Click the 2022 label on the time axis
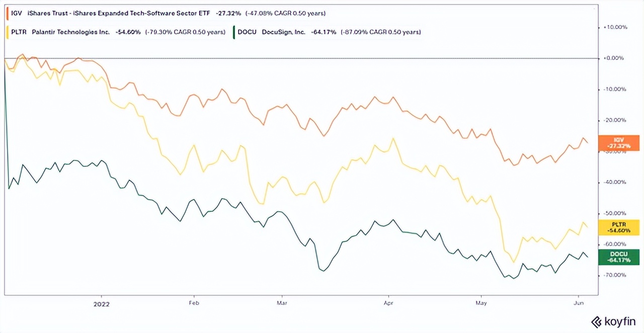The image size is (644, 333). tap(101, 303)
